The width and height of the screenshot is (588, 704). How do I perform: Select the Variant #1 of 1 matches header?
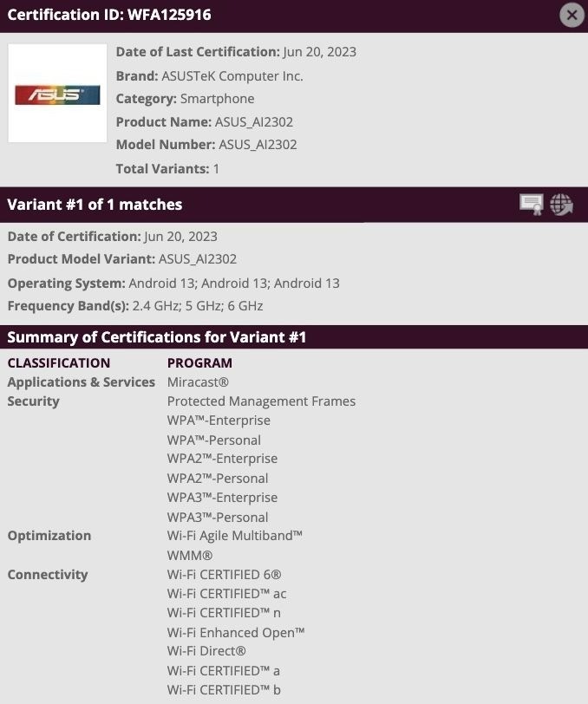tap(95, 205)
